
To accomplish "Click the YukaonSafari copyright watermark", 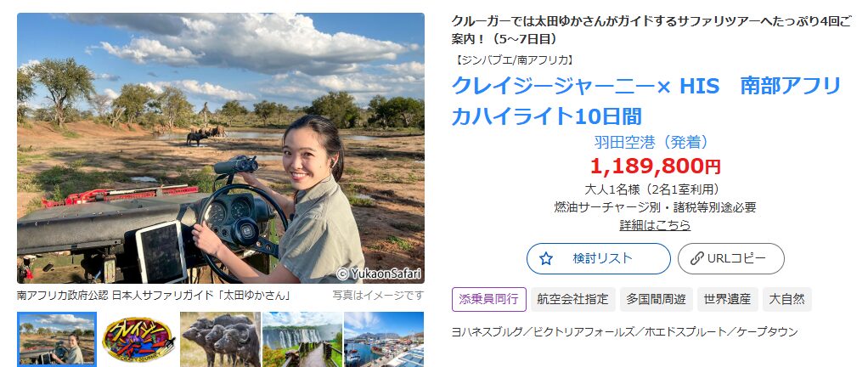I will (379, 274).
